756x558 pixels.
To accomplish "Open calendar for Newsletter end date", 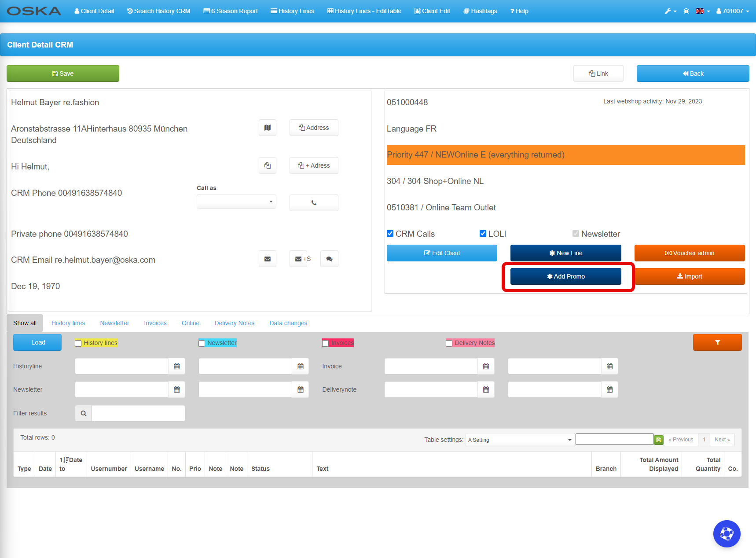I will pos(301,389).
